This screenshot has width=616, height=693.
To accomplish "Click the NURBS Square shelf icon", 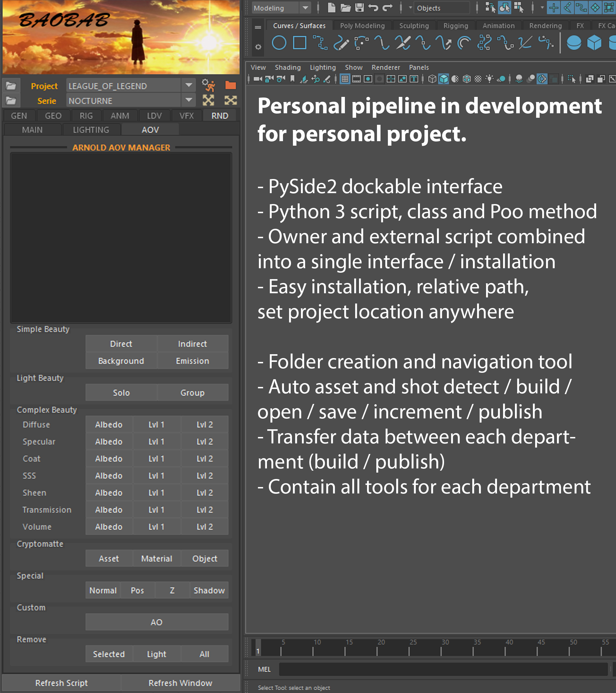I will tap(300, 43).
